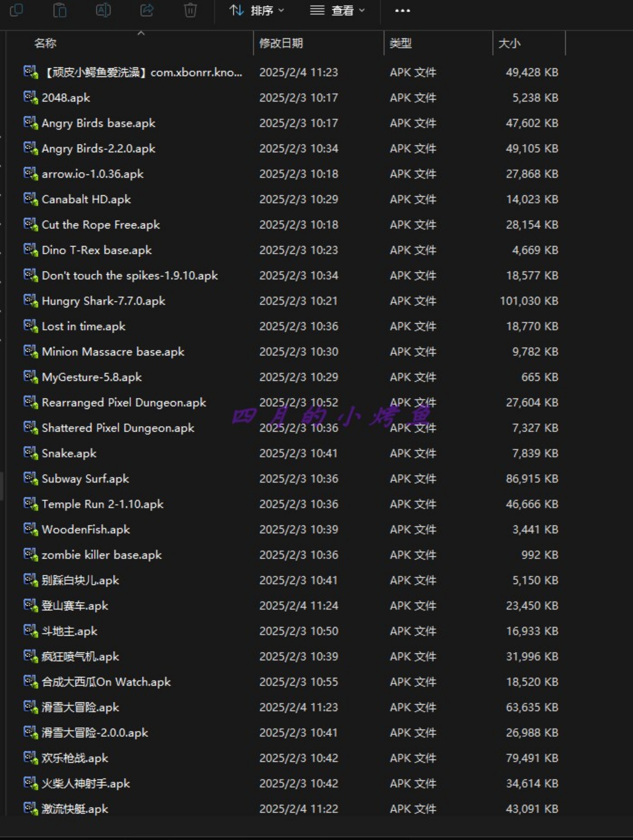Click the icon of 疯狂喷气机.apk
Image resolution: width=633 pixels, height=840 pixels.
[31, 657]
